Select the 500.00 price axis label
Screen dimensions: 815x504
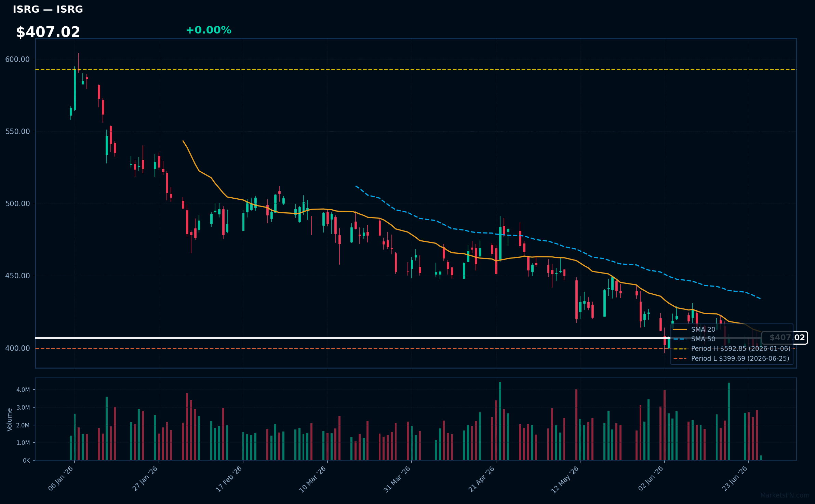(17, 203)
